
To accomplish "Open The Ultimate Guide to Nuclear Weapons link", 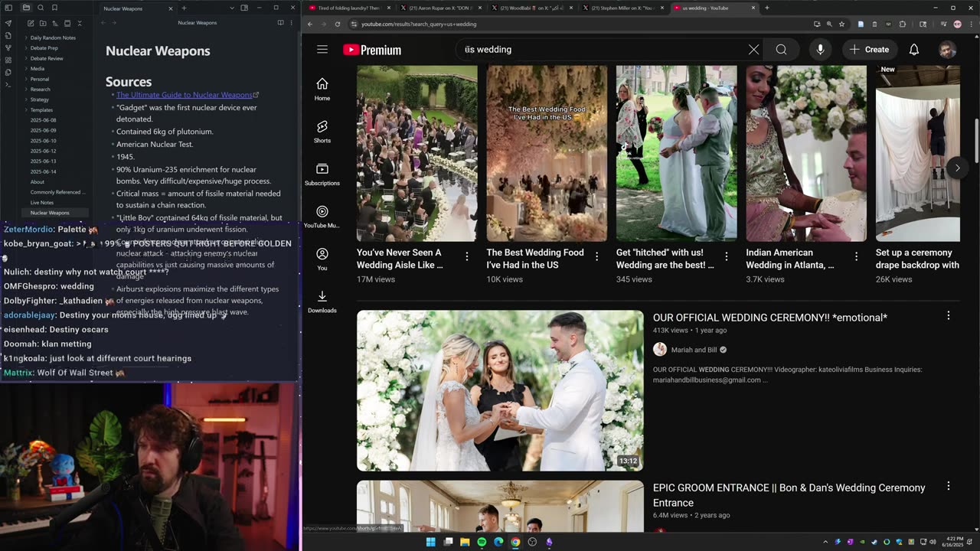I will (x=185, y=95).
